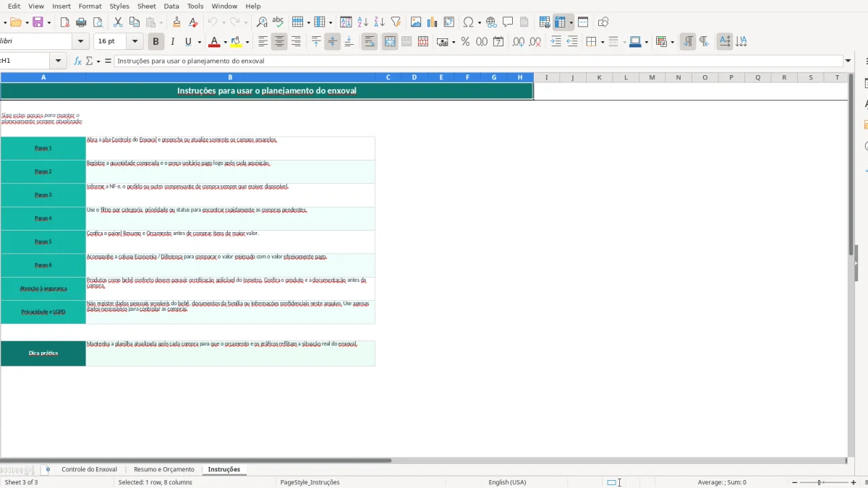
Task: Expand highlighting color dropdown arrow
Action: (247, 42)
